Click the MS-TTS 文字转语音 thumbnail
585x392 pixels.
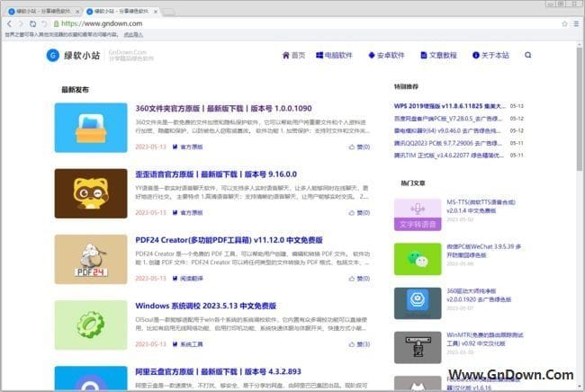[x=418, y=215]
